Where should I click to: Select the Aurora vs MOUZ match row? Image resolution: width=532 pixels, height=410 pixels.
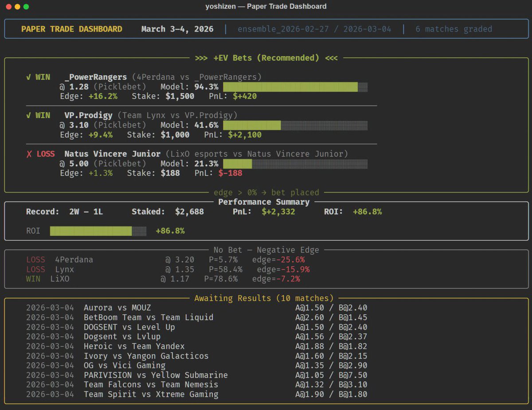click(196, 307)
